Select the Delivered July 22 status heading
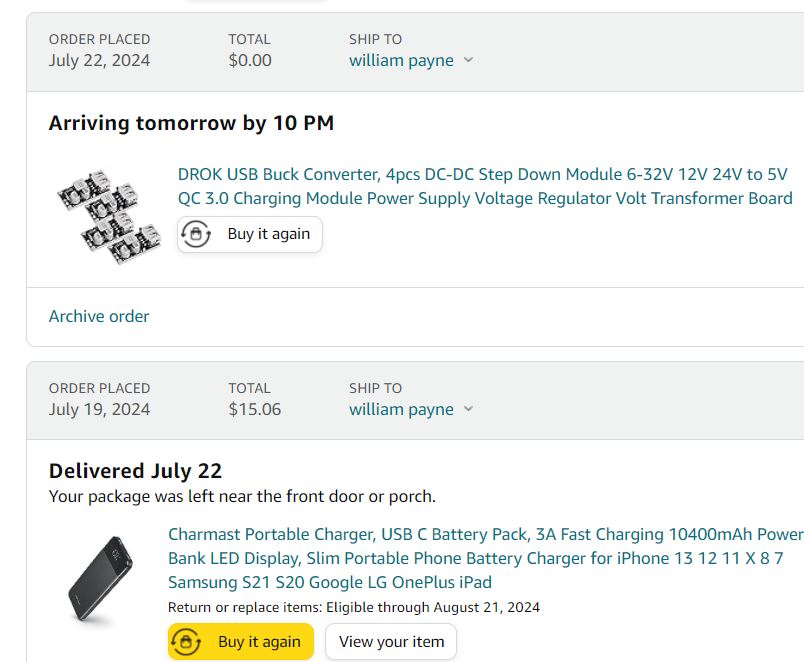 tap(135, 471)
